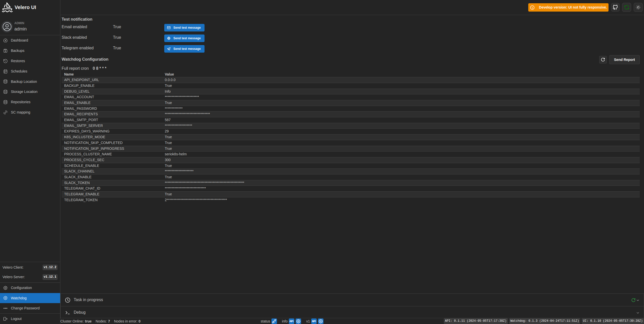This screenshot has height=324, width=644.
Task: Click the v1.12.2 Velero Client badge
Action: click(x=50, y=267)
